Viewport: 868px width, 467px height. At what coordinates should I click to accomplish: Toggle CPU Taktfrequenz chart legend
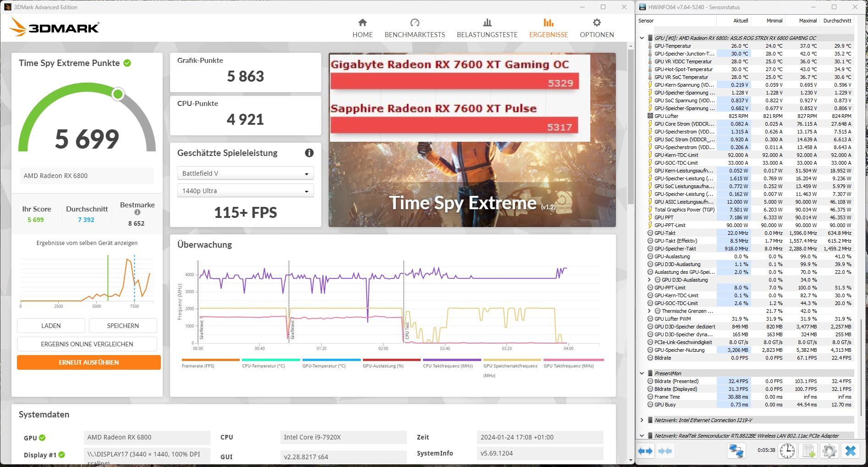[x=452, y=363]
